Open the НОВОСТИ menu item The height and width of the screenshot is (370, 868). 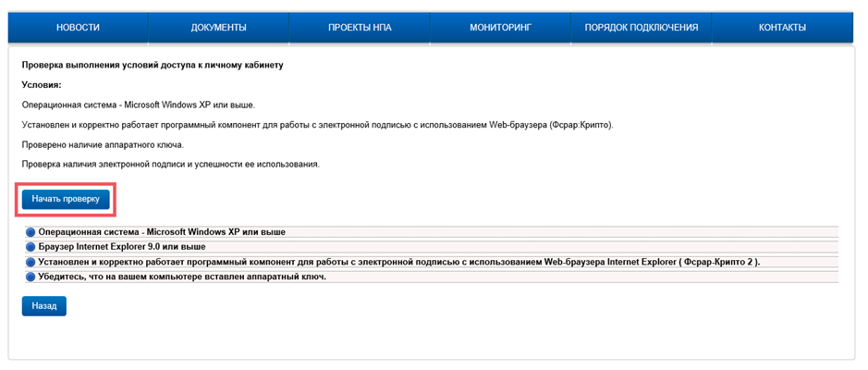78,28
